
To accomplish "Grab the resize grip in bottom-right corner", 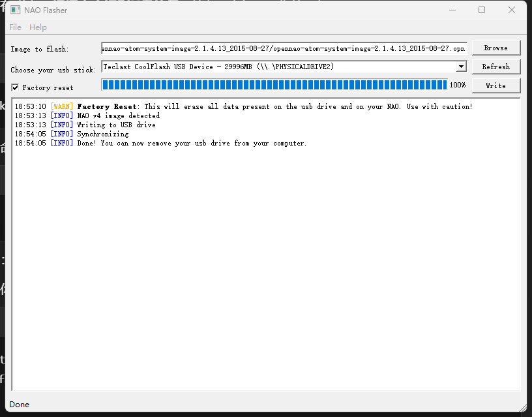I will click(x=522, y=407).
